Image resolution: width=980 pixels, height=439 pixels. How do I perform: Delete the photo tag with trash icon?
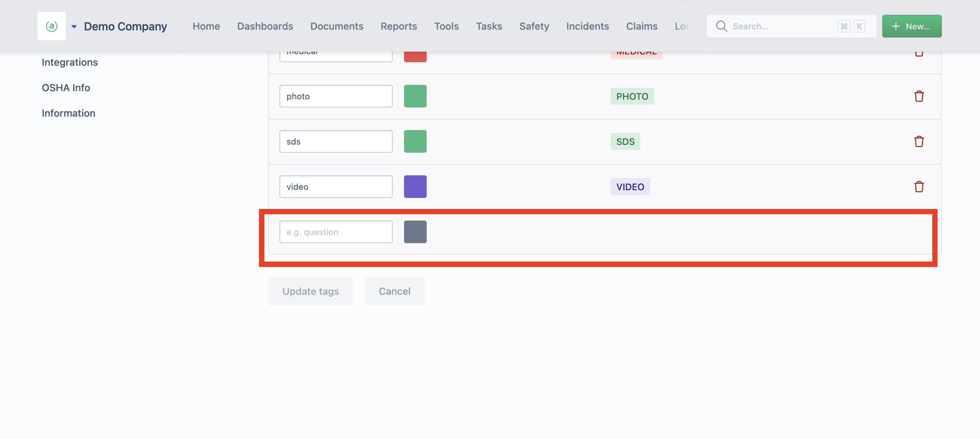(919, 96)
